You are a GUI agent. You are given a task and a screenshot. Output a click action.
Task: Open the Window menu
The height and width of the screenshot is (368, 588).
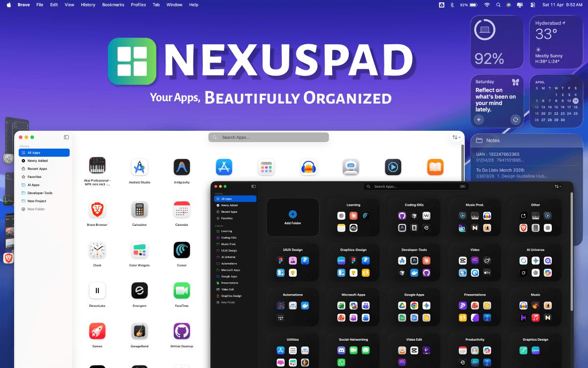(175, 5)
